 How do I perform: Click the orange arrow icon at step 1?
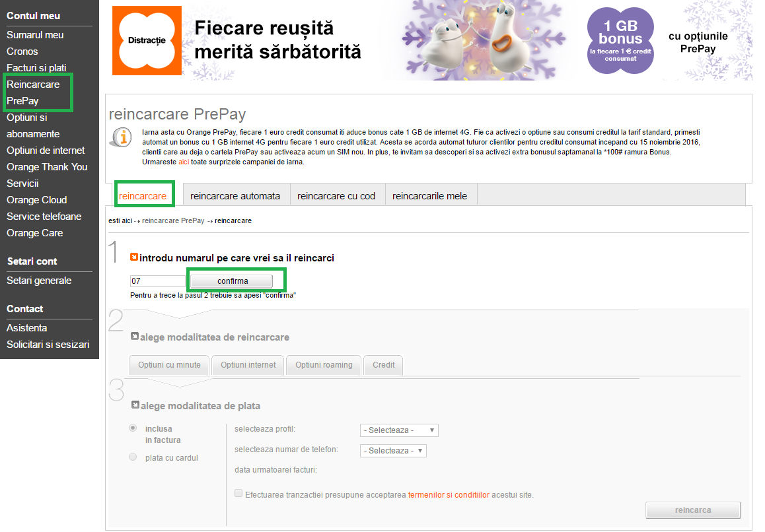134,257
